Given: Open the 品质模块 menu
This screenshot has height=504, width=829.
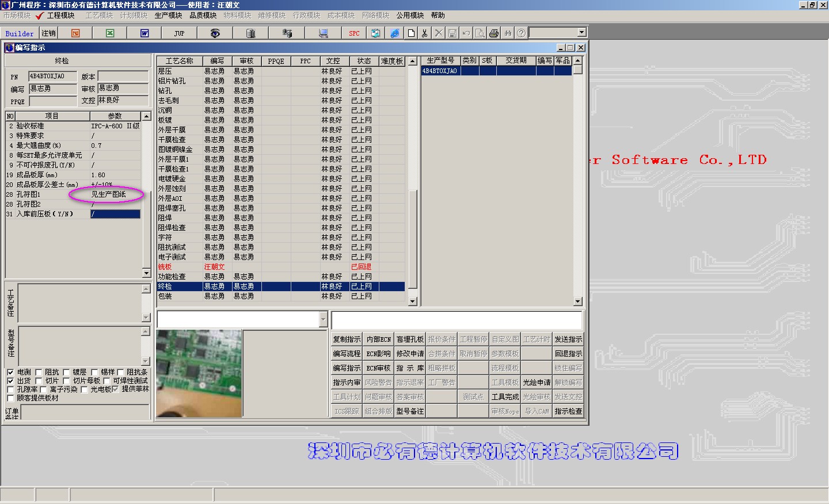Looking at the screenshot, I should [203, 16].
